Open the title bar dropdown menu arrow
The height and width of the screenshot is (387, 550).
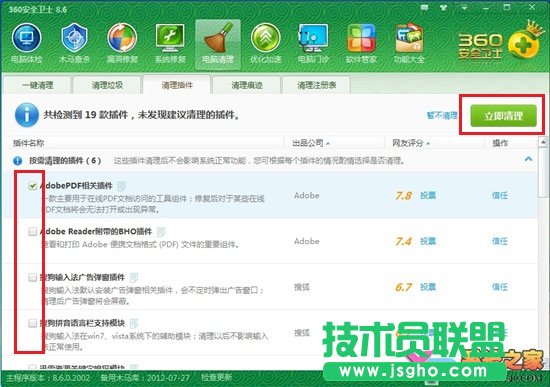(x=464, y=8)
